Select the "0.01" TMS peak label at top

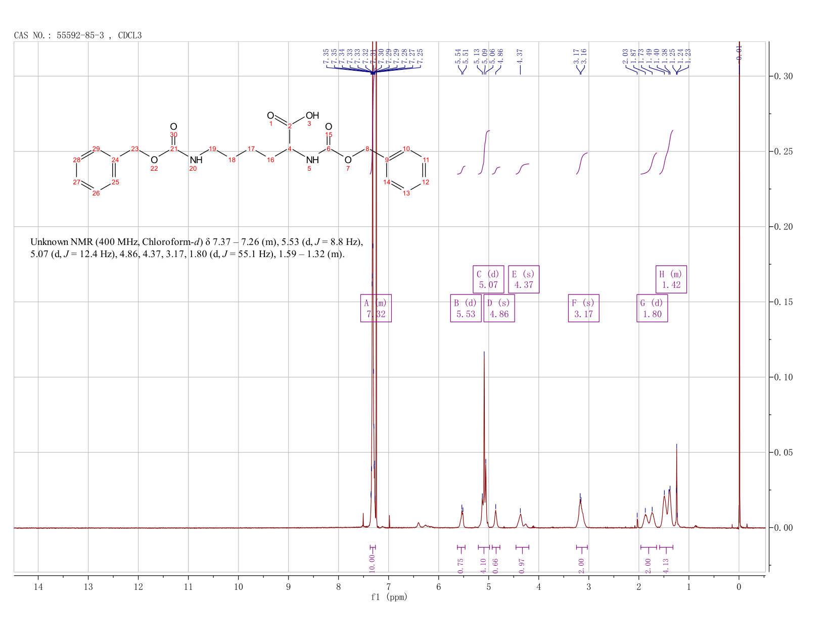pyautogui.click(x=739, y=53)
